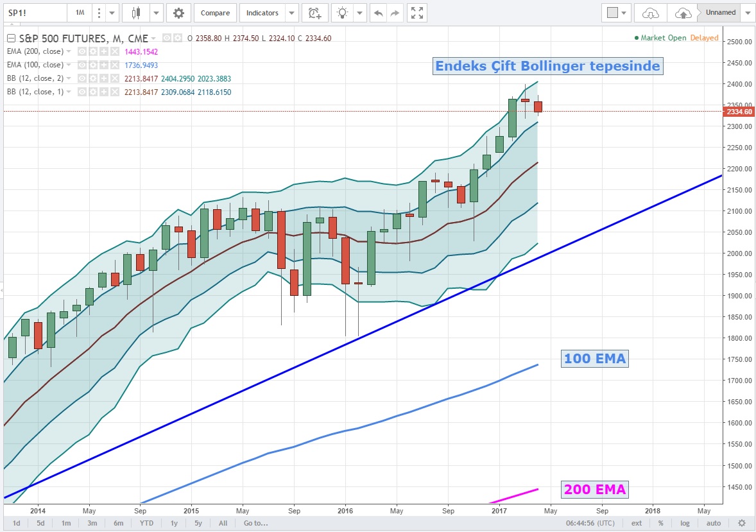Image resolution: width=756 pixels, height=532 pixels.
Task: Hide the EMA (200, close) indicator
Action: coord(82,51)
